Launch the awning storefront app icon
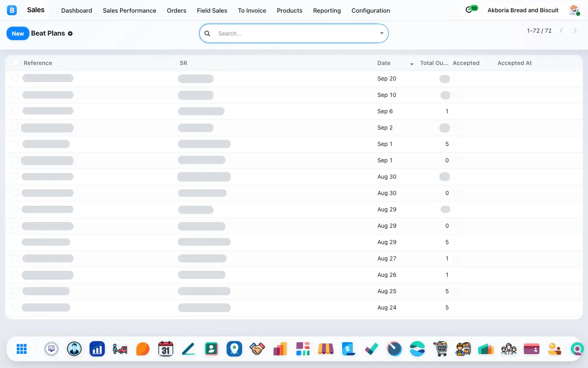588x368 pixels. 326,349
